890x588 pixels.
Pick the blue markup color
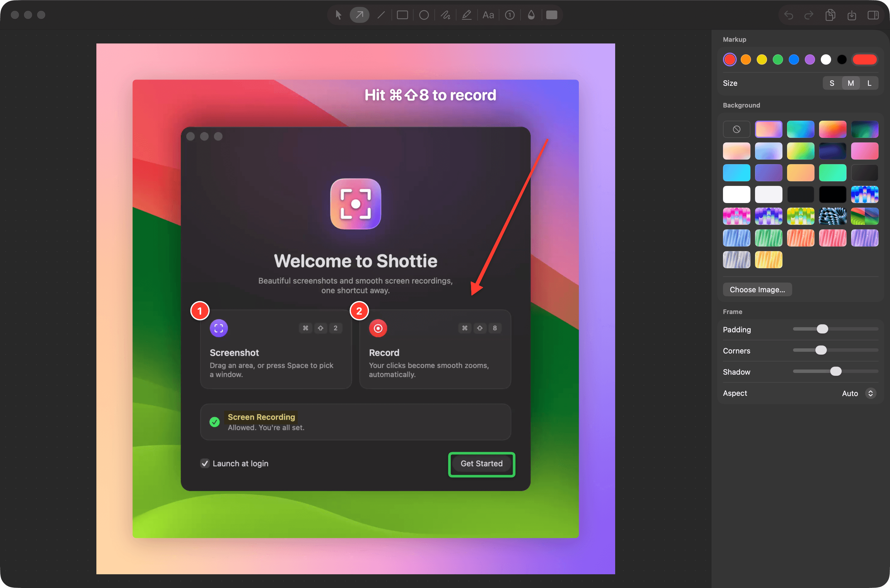[x=794, y=59]
